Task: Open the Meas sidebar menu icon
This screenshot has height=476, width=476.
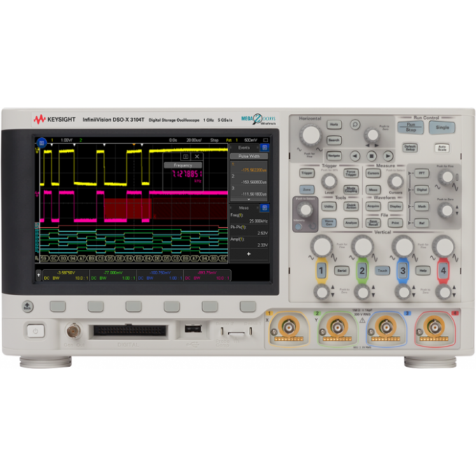Action: pyautogui.click(x=265, y=208)
